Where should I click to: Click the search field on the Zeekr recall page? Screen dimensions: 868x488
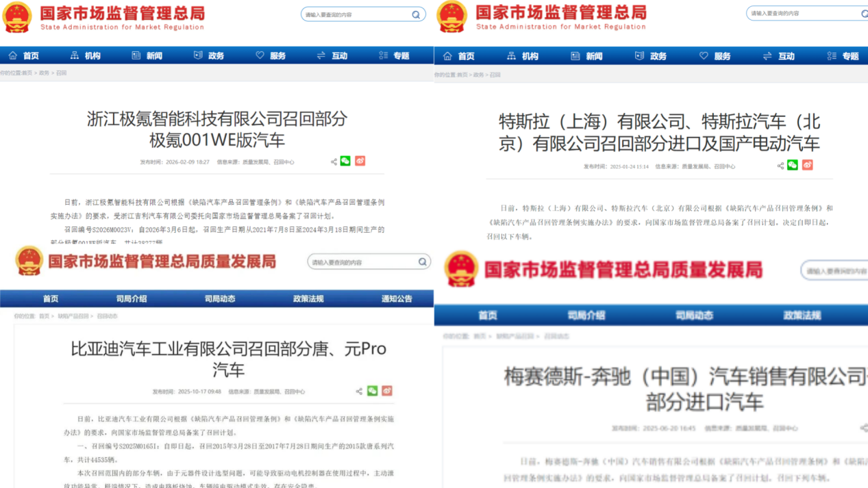pyautogui.click(x=364, y=14)
